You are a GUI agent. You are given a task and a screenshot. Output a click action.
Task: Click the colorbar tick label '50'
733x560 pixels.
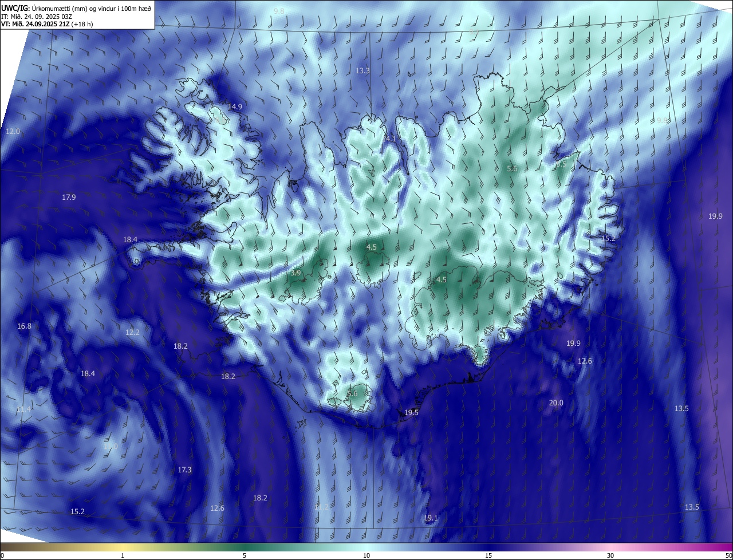coord(728,556)
